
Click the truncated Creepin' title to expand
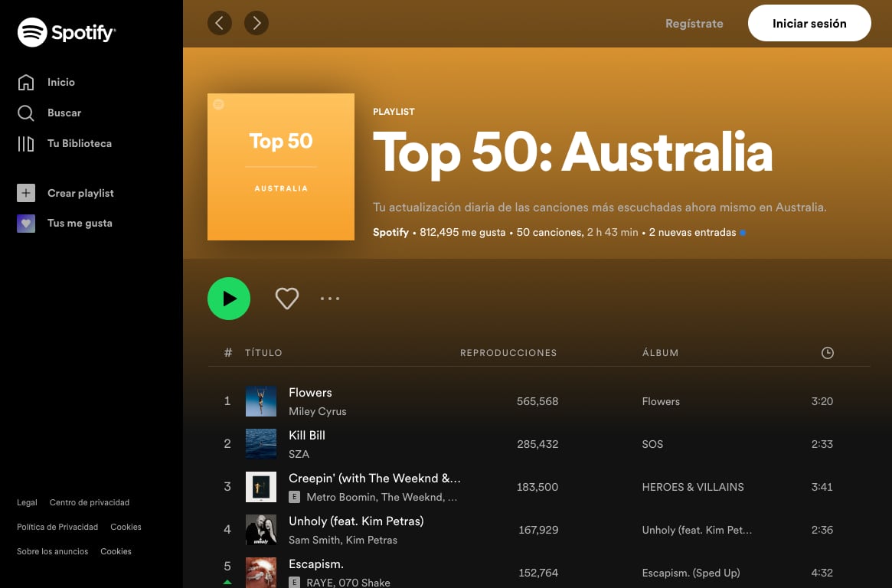tap(374, 478)
